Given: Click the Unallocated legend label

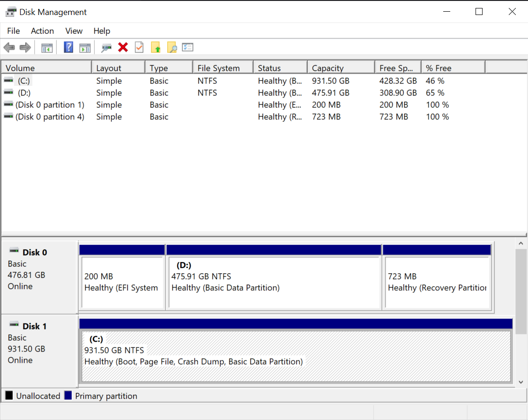Looking at the screenshot, I should [x=38, y=396].
